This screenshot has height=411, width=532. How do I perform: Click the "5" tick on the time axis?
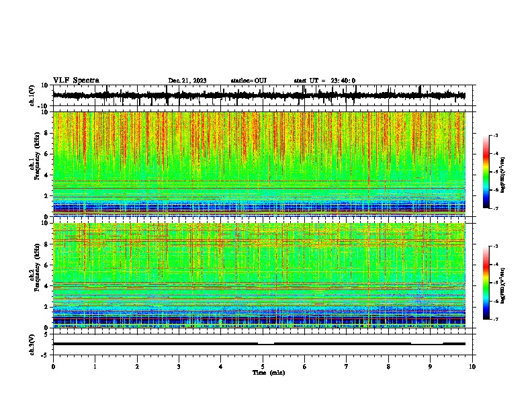(263, 367)
